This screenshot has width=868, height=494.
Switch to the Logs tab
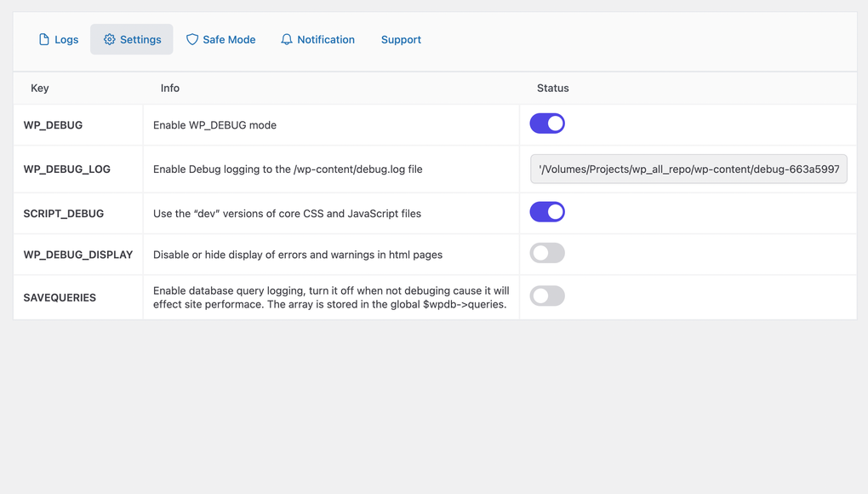(x=58, y=39)
